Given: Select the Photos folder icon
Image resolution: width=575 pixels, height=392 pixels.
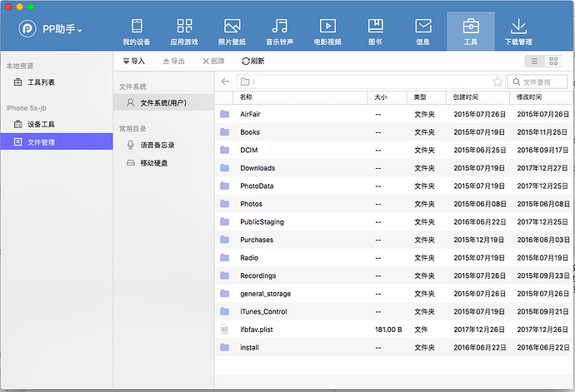Looking at the screenshot, I should (225, 204).
